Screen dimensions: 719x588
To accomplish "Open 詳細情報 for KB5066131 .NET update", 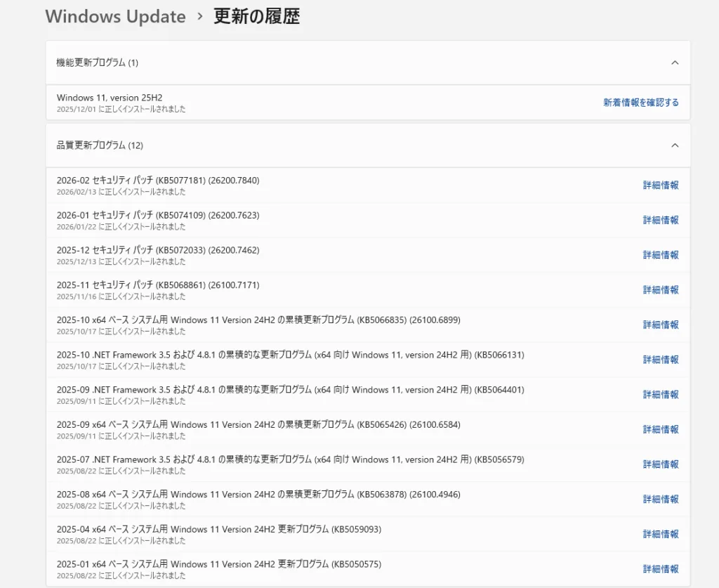I will (x=661, y=360).
